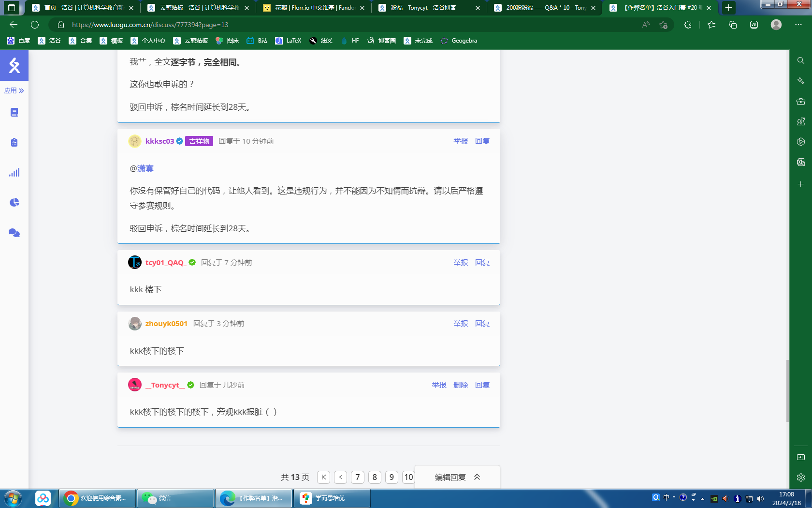Expand the 编辑回复 reply editor panel

(x=457, y=477)
